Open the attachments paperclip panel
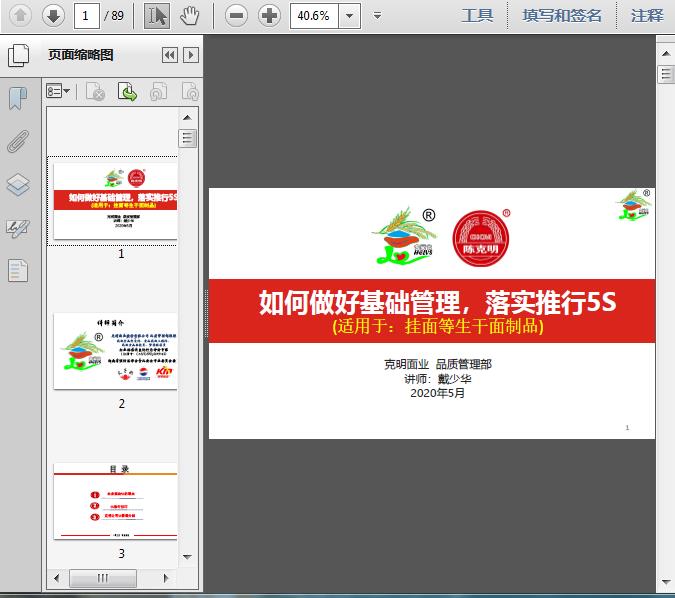This screenshot has height=598, width=675. pos(18,142)
